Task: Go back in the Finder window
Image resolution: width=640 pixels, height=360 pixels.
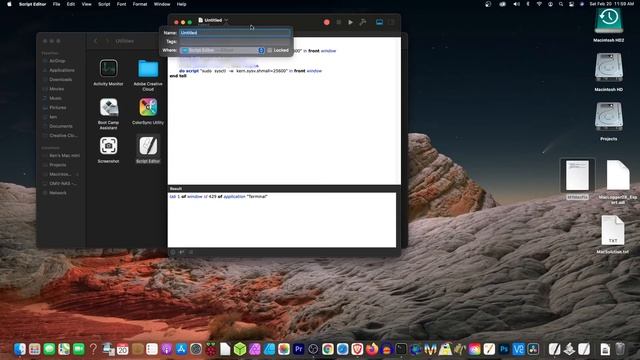Action: [x=96, y=41]
